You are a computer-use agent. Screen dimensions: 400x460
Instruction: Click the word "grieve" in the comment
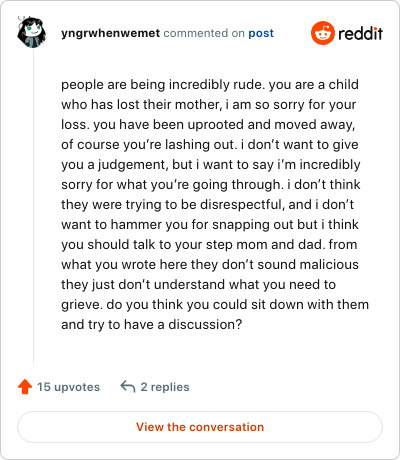pos(81,305)
